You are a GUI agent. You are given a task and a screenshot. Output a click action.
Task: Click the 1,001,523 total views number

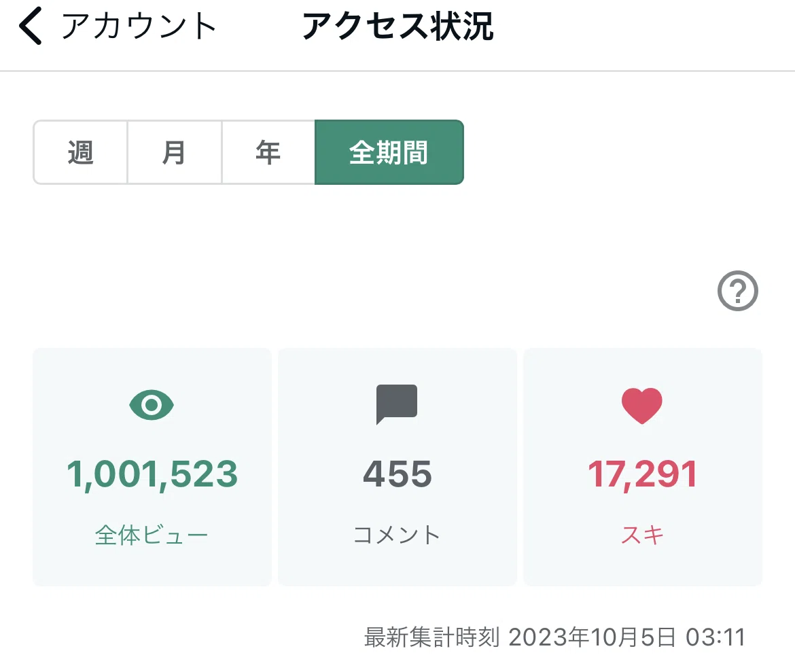152,475
